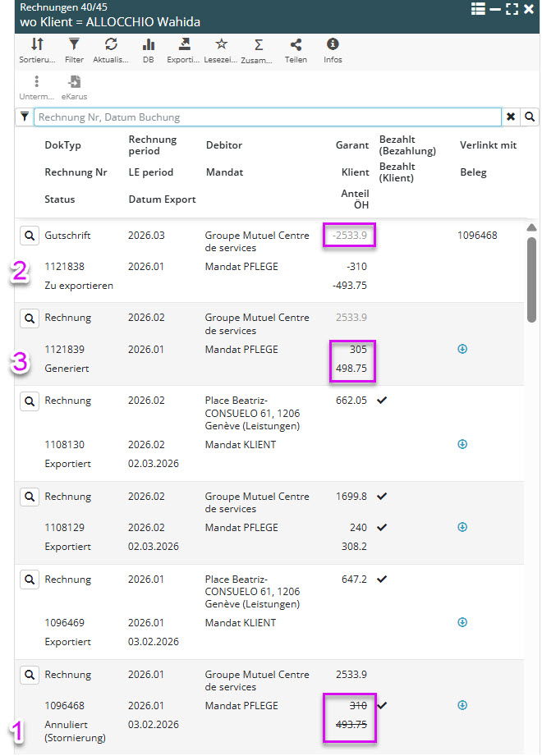Focus the Rechnung Nr search field

(267, 117)
